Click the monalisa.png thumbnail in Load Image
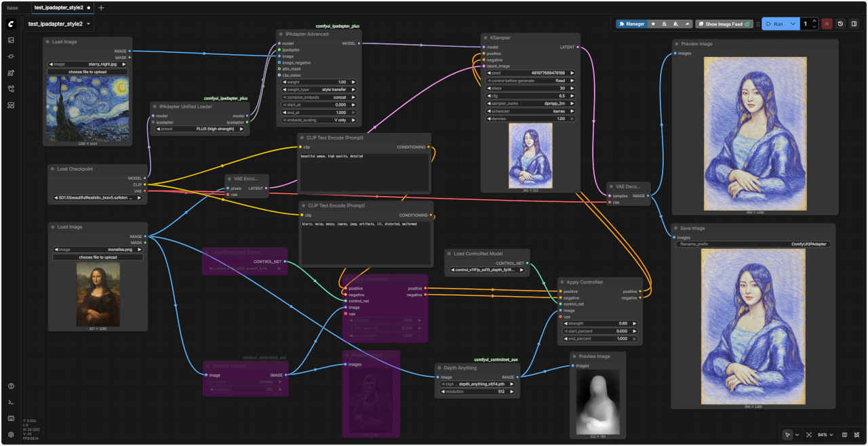This screenshot has height=446, width=868. point(98,294)
